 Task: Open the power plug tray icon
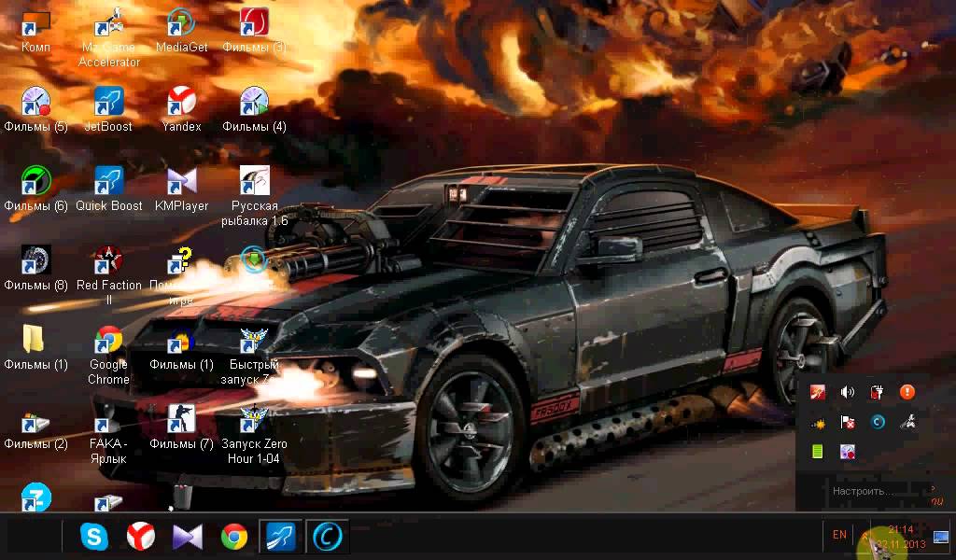[x=878, y=392]
